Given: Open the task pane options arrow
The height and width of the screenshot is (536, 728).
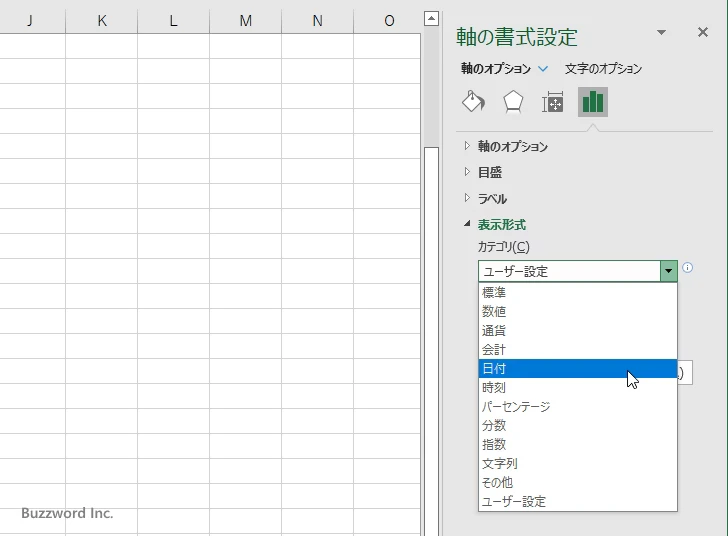Looking at the screenshot, I should [662, 33].
